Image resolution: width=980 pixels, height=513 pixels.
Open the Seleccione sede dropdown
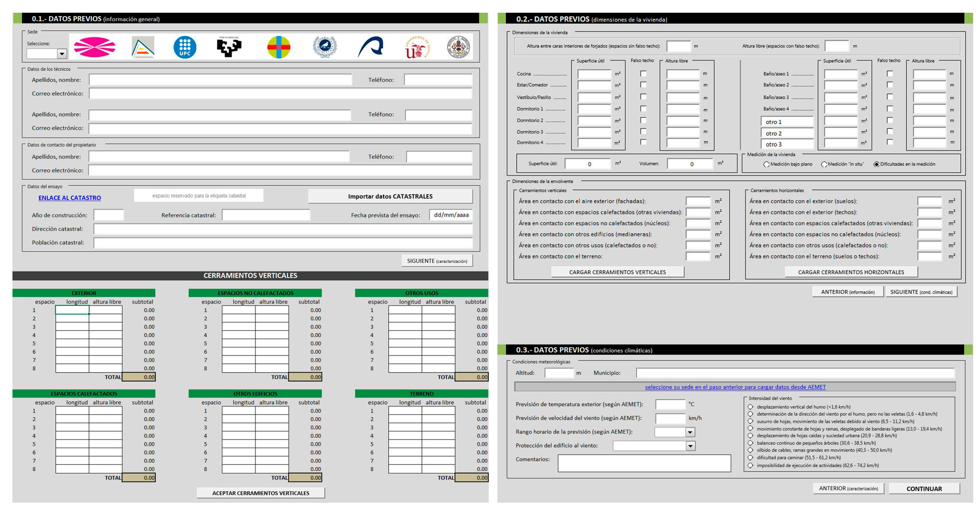[x=62, y=54]
